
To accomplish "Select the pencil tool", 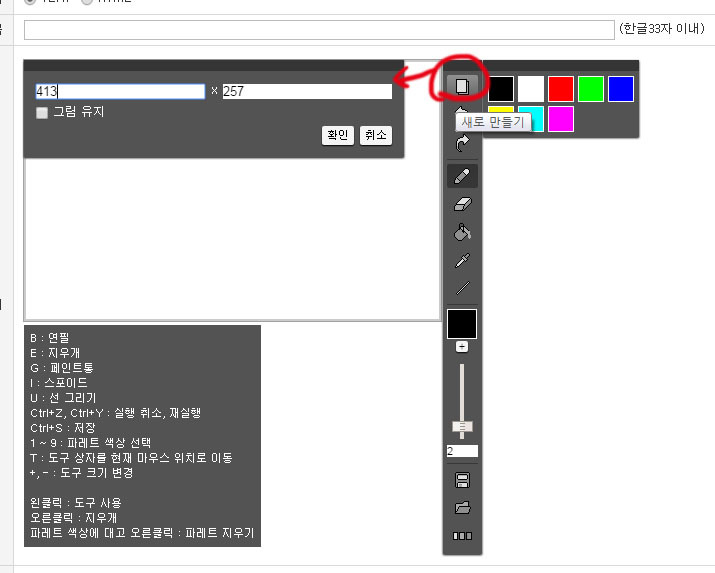I will [x=462, y=176].
